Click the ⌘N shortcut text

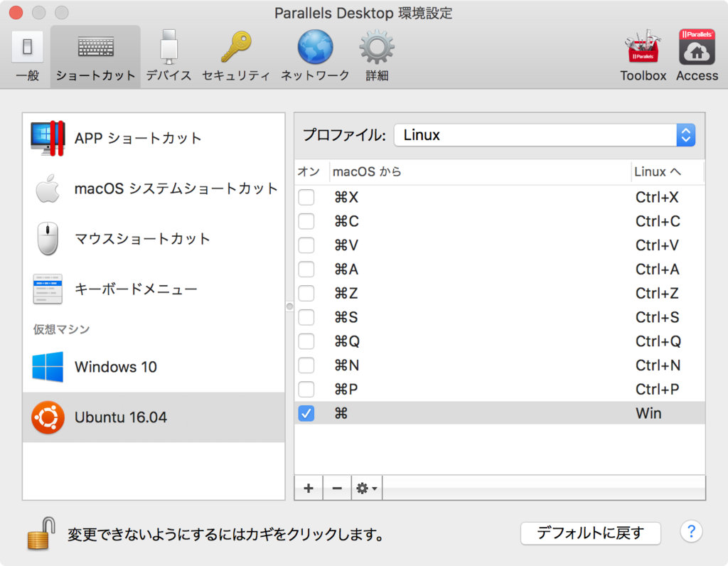point(347,365)
